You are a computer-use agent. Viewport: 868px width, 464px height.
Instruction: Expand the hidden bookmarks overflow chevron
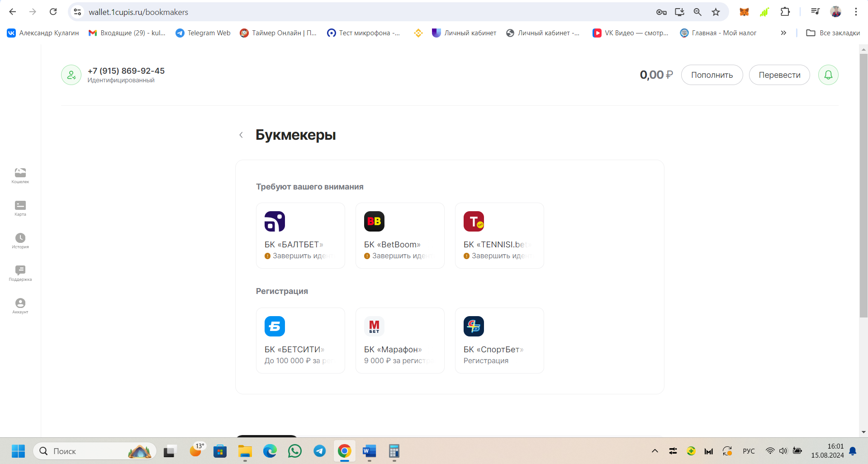click(x=783, y=33)
